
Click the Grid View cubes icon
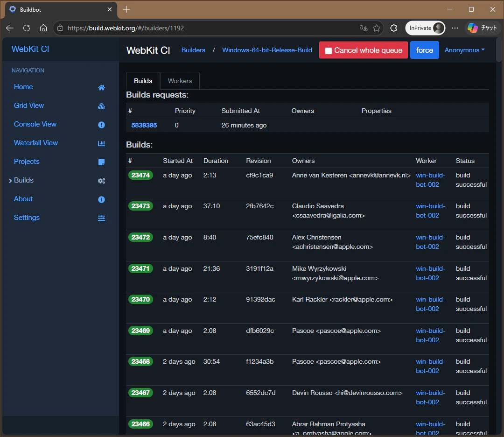[x=101, y=106]
